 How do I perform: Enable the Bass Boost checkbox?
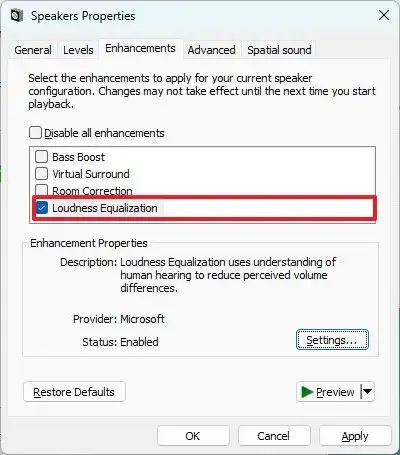point(42,157)
